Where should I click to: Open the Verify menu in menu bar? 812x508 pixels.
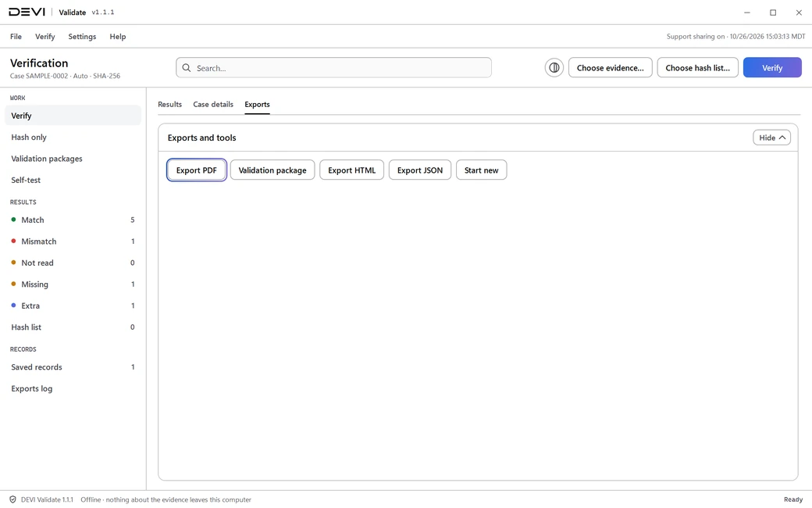point(45,36)
